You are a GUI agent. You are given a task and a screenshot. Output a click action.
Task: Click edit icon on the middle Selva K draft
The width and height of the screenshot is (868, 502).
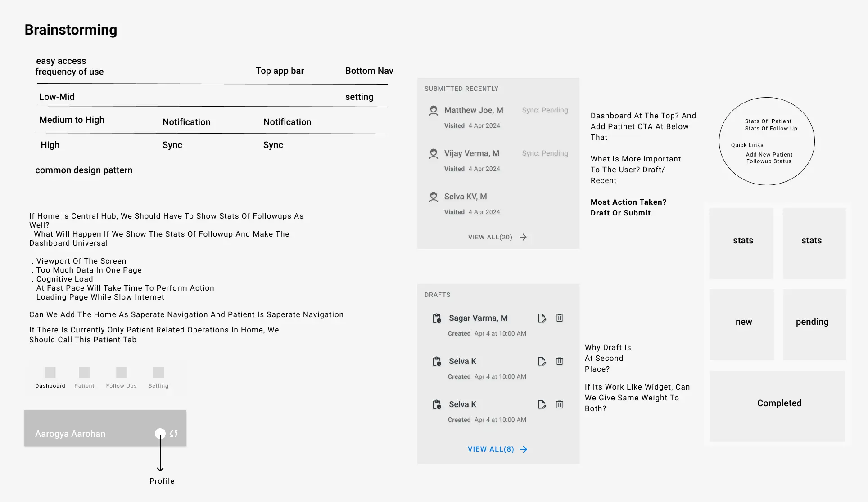tap(542, 362)
